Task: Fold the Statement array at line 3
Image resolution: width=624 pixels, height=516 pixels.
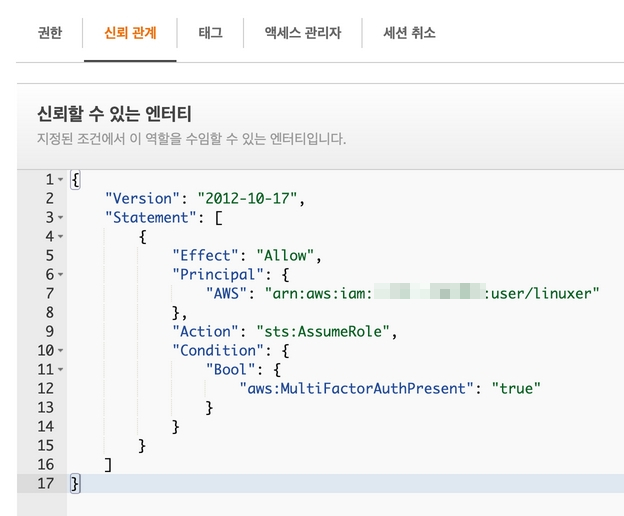Action: 61,217
